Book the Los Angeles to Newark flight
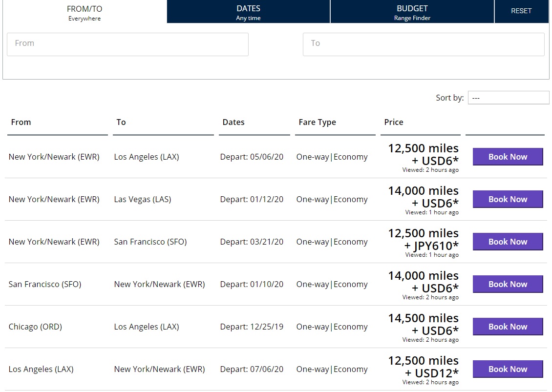552x392 pixels. pyautogui.click(x=508, y=369)
